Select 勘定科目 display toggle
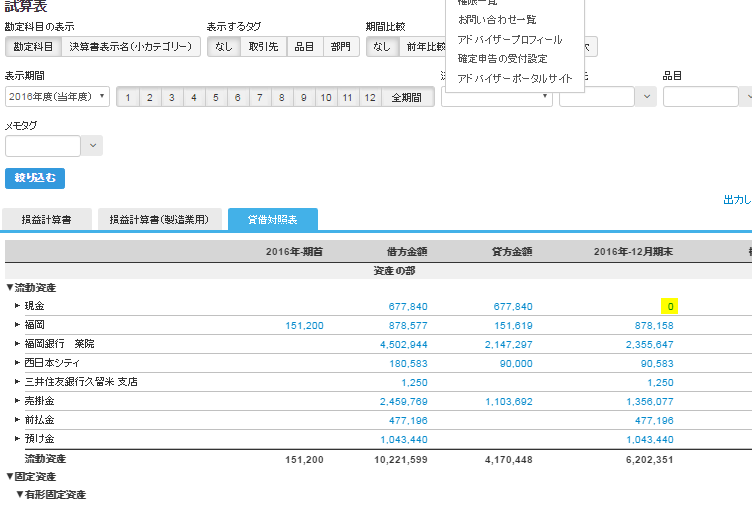Viewport: 752px width, 506px height. 33,46
